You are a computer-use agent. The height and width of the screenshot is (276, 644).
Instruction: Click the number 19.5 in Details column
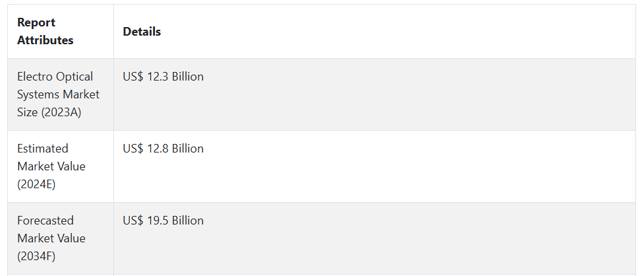(x=158, y=221)
